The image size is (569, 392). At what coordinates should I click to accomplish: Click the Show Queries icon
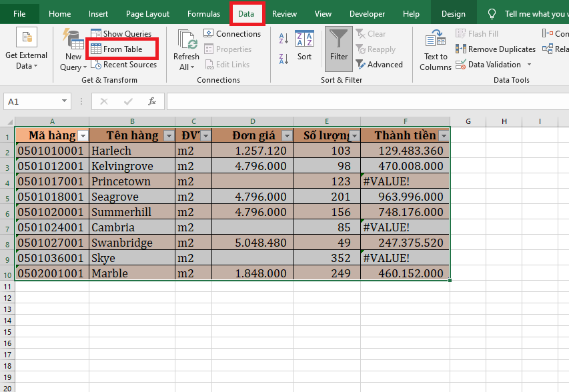[96, 33]
